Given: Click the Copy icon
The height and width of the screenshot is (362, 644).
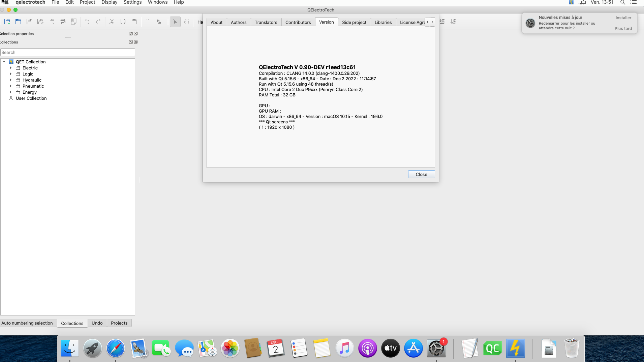Looking at the screenshot, I should (x=123, y=22).
